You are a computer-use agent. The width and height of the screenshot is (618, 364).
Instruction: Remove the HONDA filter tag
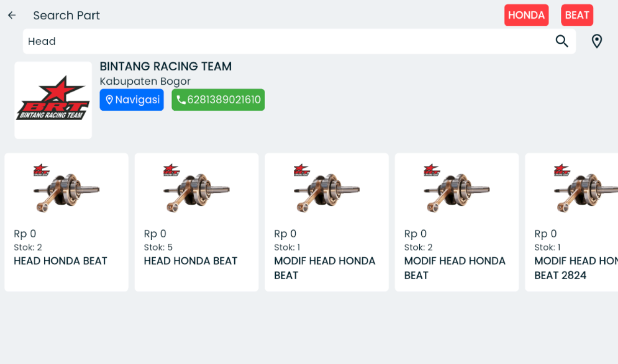[x=526, y=15]
